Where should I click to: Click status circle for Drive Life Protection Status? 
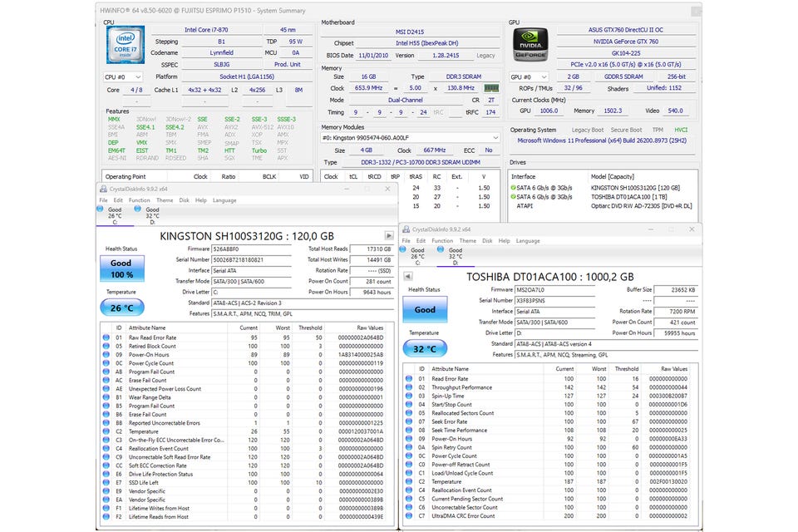(x=106, y=474)
